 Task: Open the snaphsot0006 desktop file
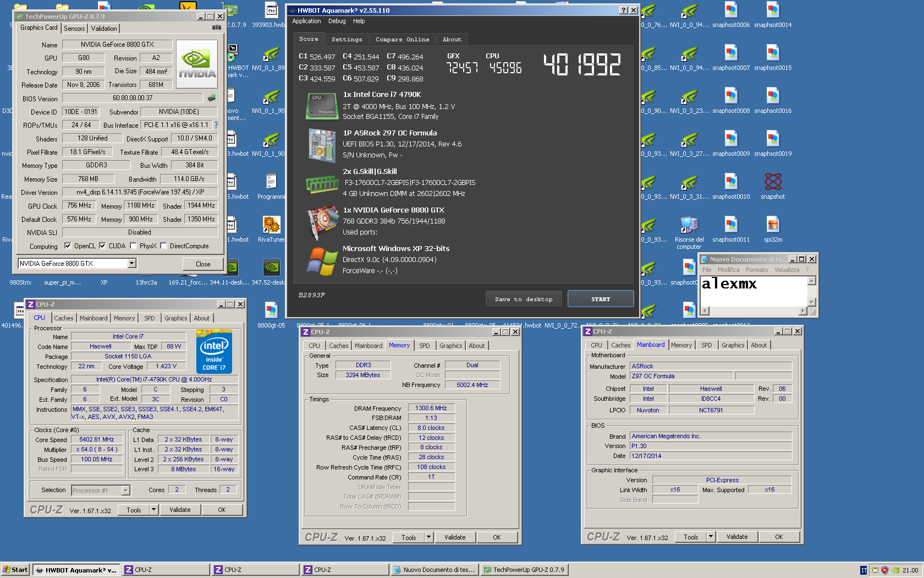pyautogui.click(x=731, y=15)
